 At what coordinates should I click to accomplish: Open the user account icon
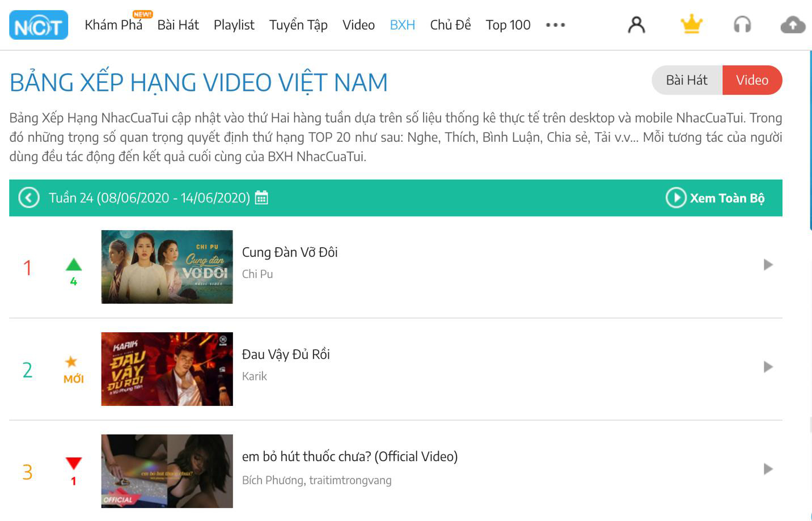636,24
